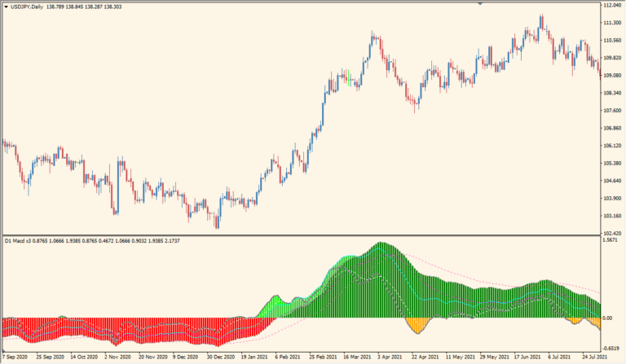Click the chart shift marker on top edge
Viewport: 626px width, 364px height.
[480, 3]
